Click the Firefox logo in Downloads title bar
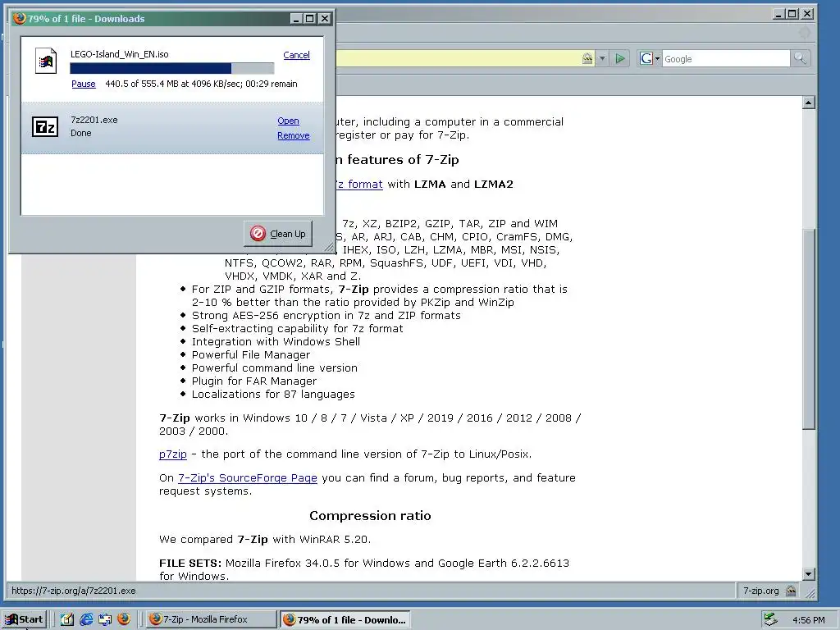Image resolution: width=840 pixels, height=630 pixels. point(20,18)
